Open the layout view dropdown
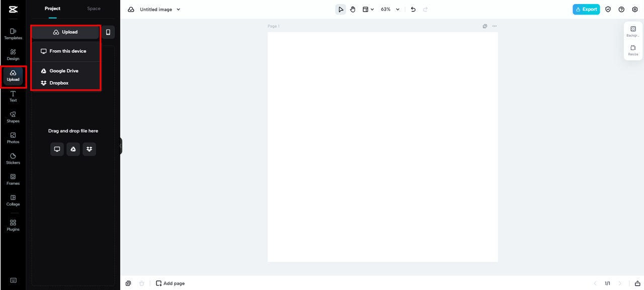644x290 pixels. 368,9
